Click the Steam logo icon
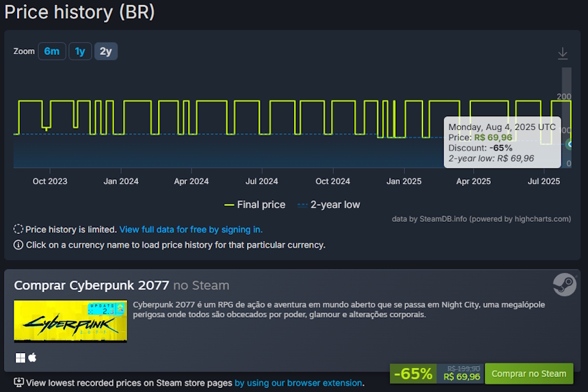 pyautogui.click(x=564, y=284)
